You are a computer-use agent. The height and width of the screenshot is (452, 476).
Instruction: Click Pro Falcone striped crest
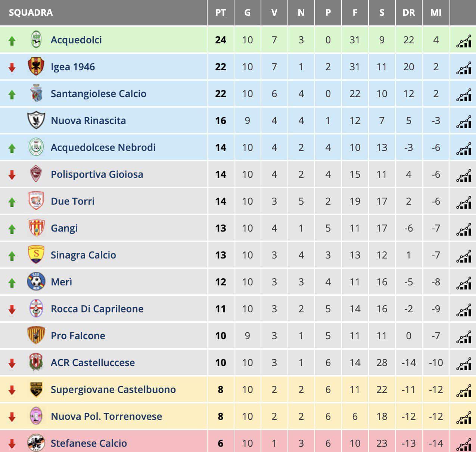tap(36, 335)
